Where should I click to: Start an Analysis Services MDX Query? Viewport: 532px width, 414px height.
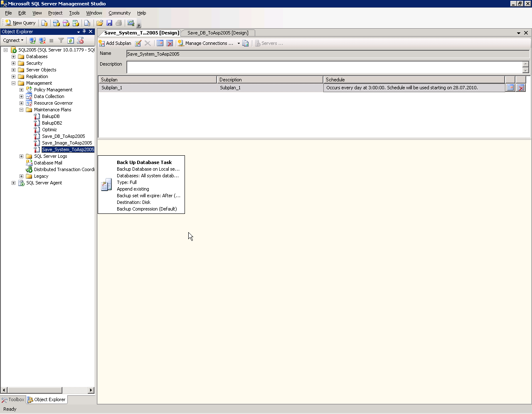pyautogui.click(x=56, y=23)
